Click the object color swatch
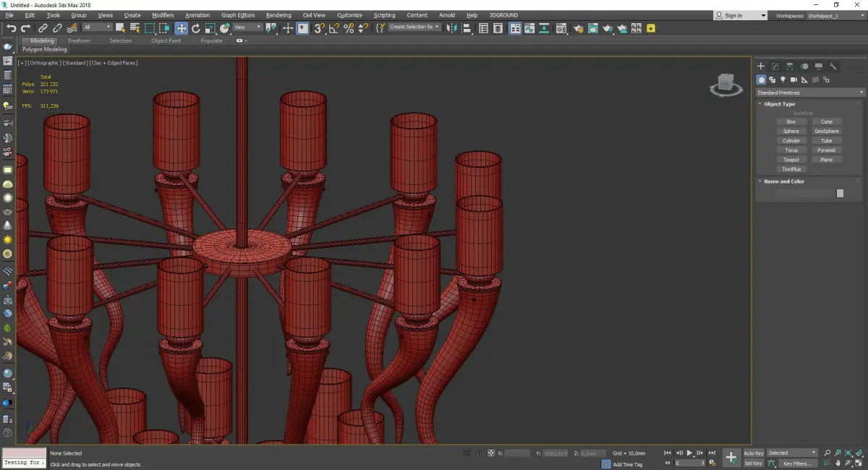Screen dimensions: 868x470 pos(840,193)
